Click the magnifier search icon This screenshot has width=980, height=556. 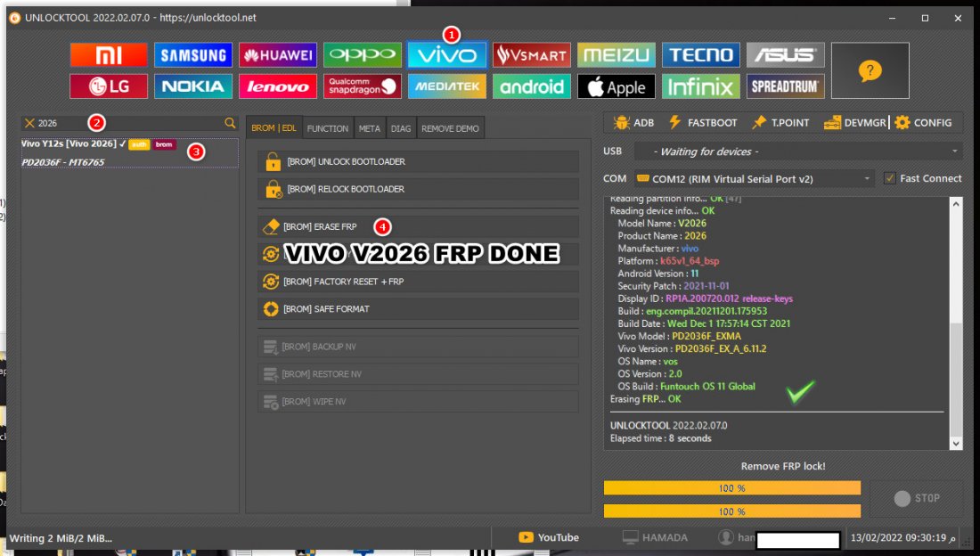point(230,123)
